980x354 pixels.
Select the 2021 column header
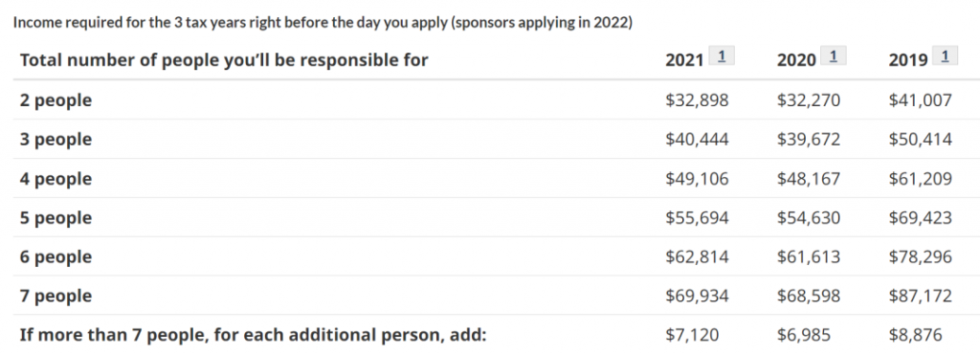(x=684, y=60)
